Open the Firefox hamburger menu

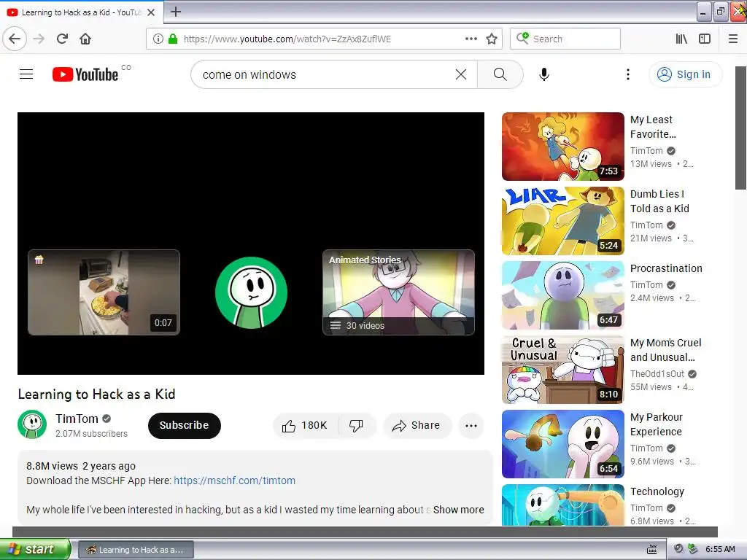[733, 39]
